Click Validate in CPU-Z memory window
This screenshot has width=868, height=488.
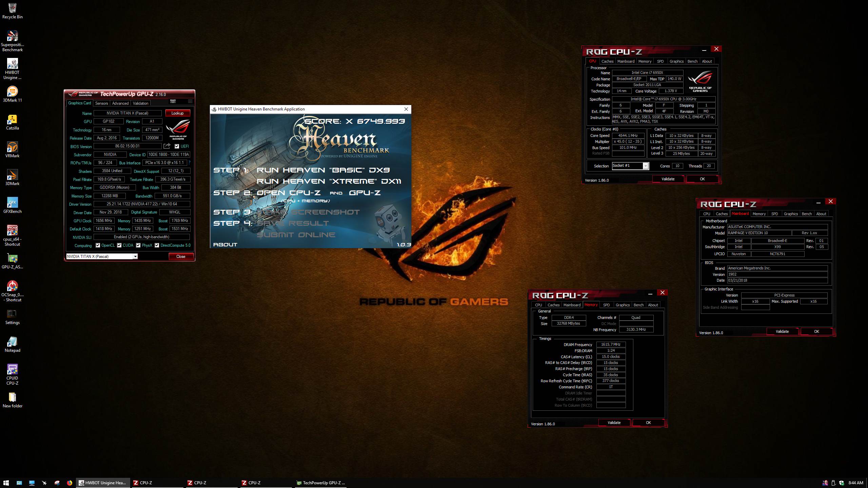tap(614, 423)
